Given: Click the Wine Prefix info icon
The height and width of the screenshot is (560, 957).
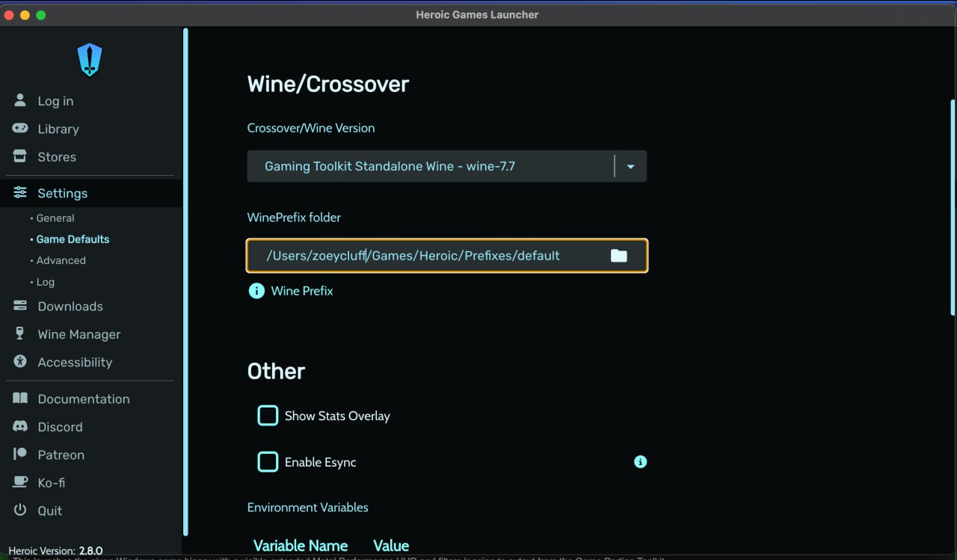Looking at the screenshot, I should coord(256,291).
